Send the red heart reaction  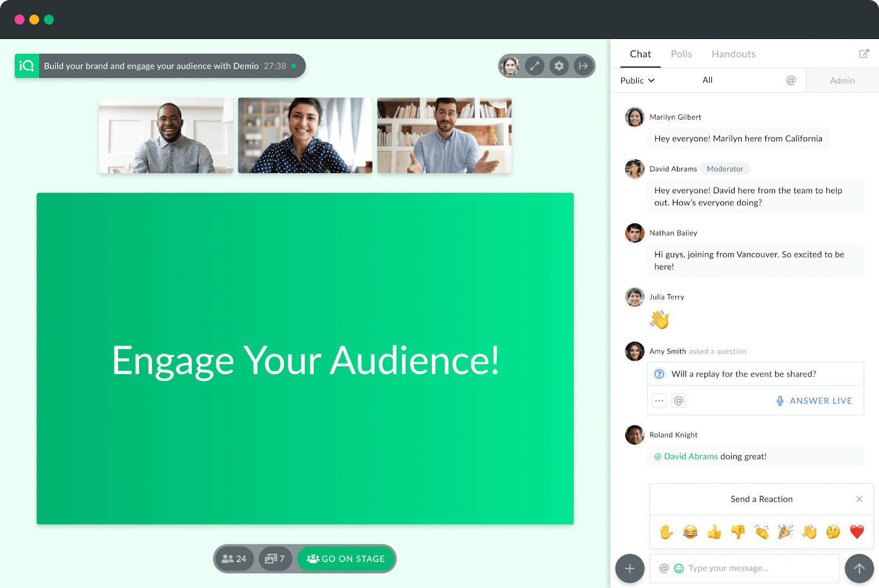[856, 531]
